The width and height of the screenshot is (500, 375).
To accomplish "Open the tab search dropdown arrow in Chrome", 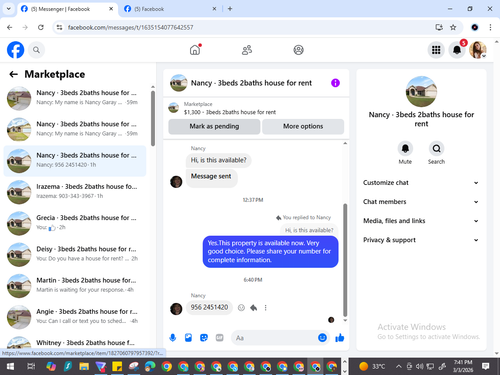I will pyautogui.click(x=9, y=9).
